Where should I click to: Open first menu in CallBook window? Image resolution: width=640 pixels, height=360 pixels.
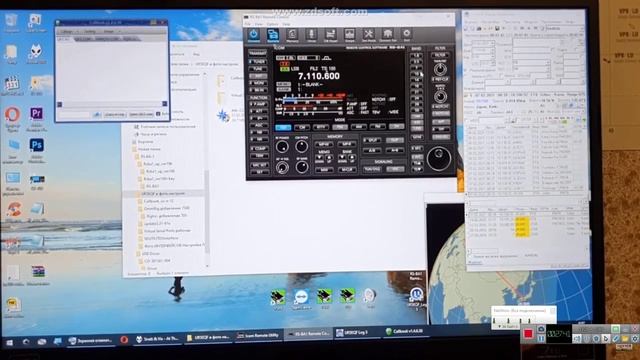67,31
